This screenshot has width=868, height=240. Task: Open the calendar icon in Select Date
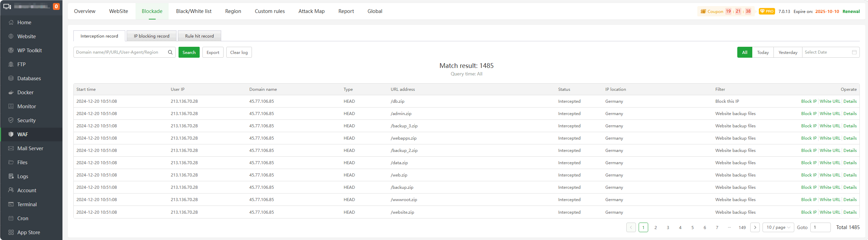(x=854, y=52)
